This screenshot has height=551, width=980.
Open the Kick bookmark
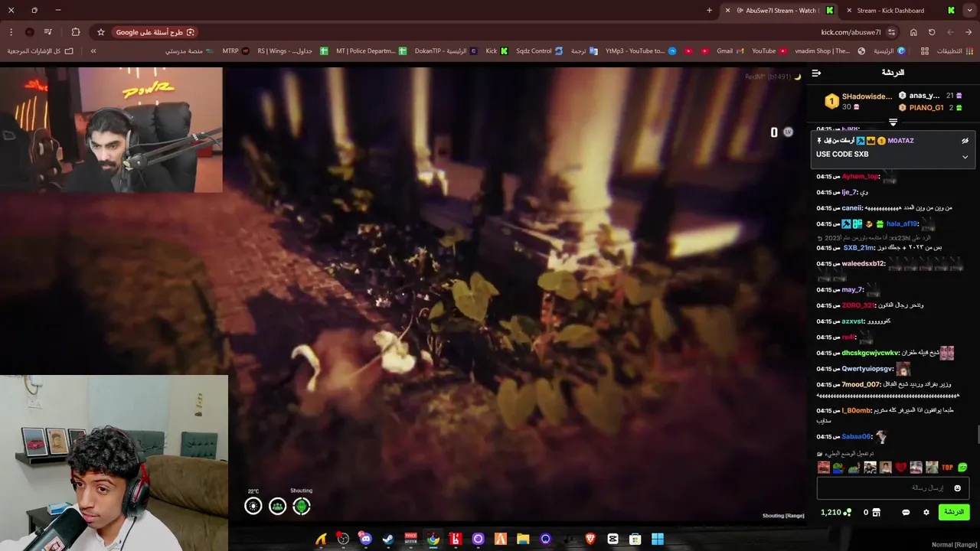point(497,51)
